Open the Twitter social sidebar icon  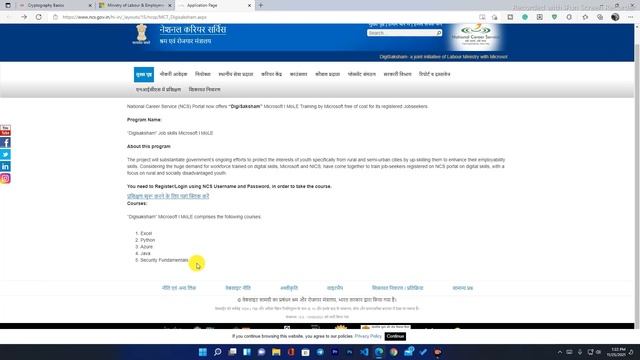(x=5, y=154)
